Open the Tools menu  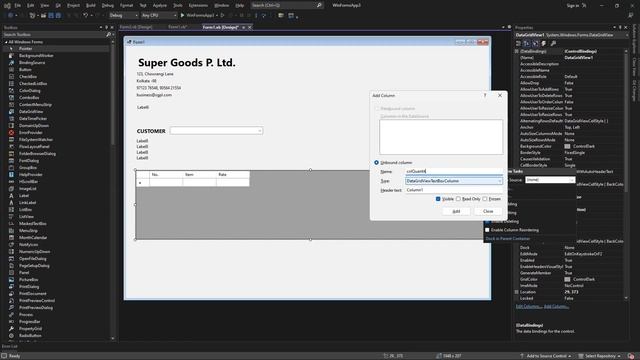[x=178, y=5]
